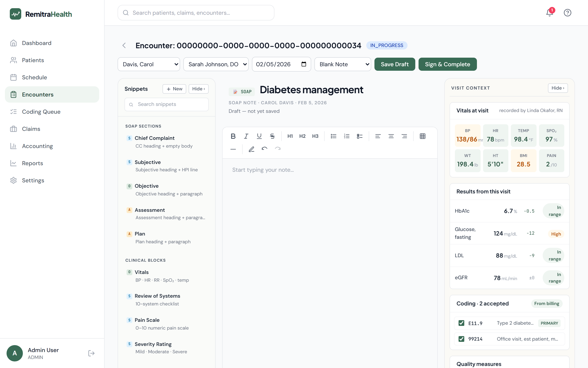Viewport: 588px width, 368px height.
Task: Insert the Chief Complaint snippet
Action: click(x=166, y=142)
